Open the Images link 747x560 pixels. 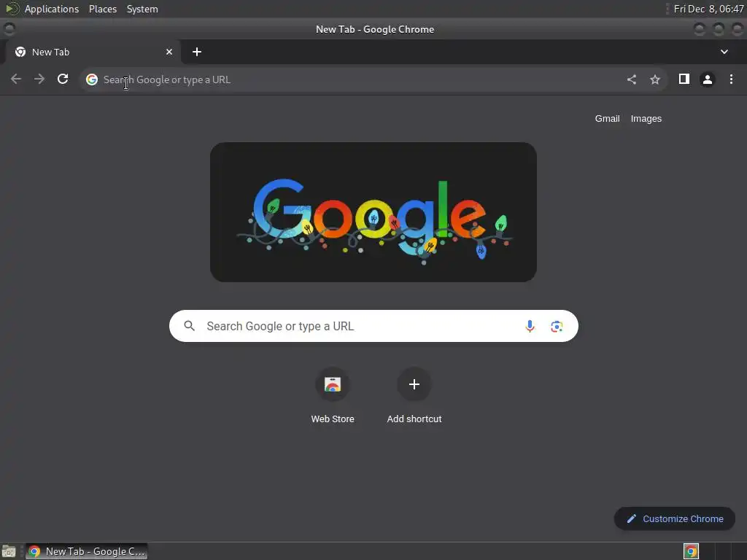pos(646,119)
